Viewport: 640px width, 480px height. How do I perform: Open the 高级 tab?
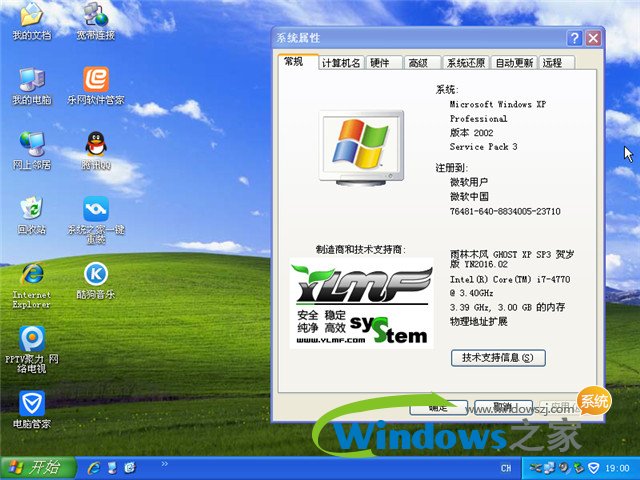(x=422, y=63)
